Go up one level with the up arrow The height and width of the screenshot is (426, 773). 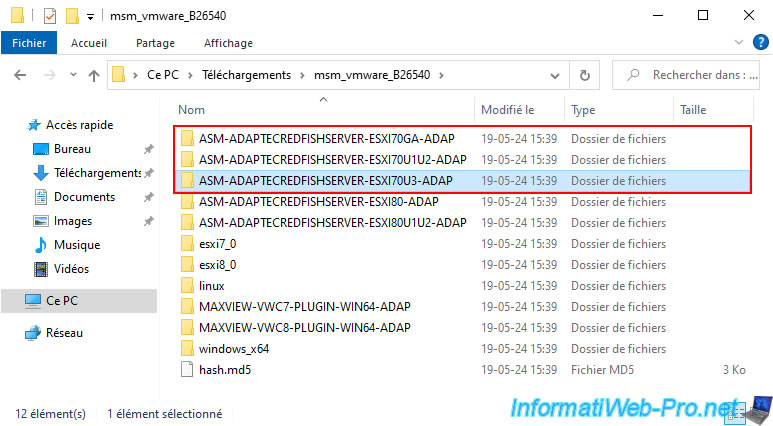pyautogui.click(x=94, y=75)
